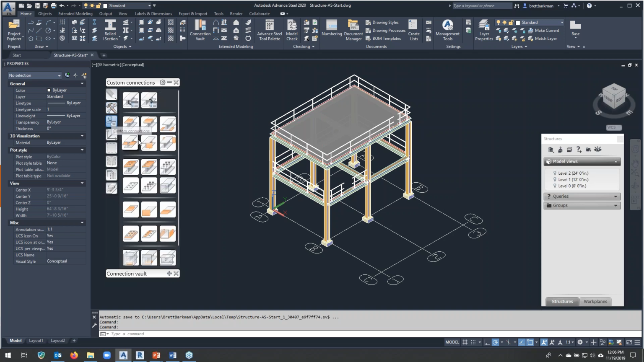Click the Base view tool

point(575,28)
